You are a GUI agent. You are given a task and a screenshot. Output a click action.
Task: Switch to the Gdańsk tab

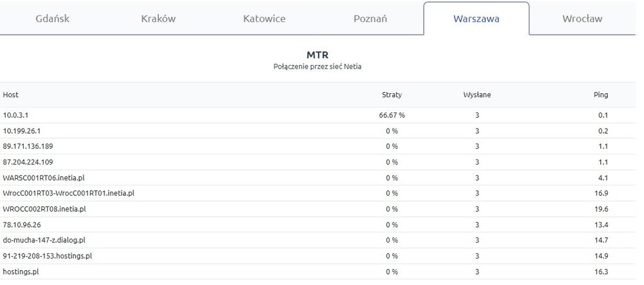click(53, 19)
